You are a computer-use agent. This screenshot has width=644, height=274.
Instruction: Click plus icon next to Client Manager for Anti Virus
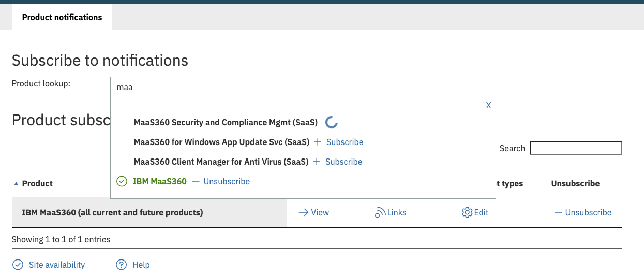tap(317, 162)
